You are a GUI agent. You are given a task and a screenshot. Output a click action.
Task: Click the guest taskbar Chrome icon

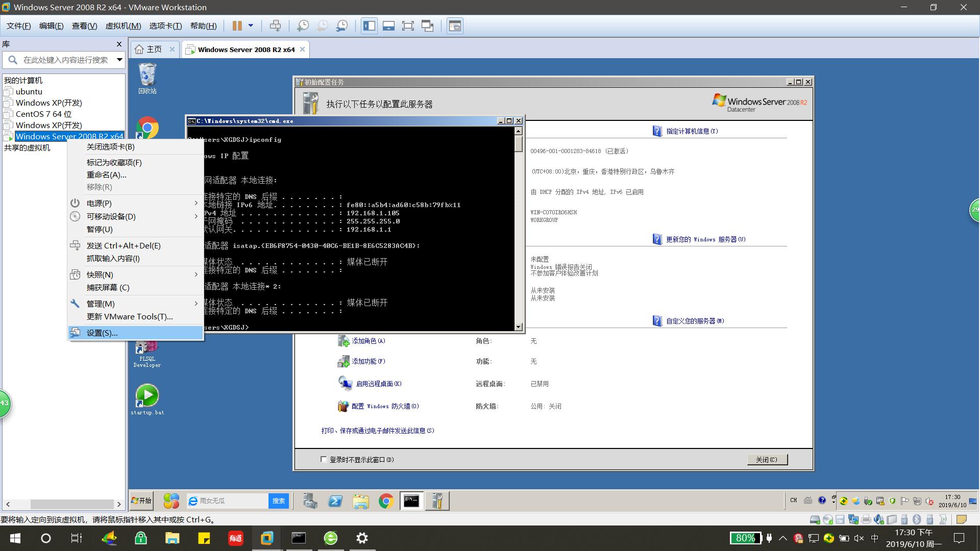(386, 501)
